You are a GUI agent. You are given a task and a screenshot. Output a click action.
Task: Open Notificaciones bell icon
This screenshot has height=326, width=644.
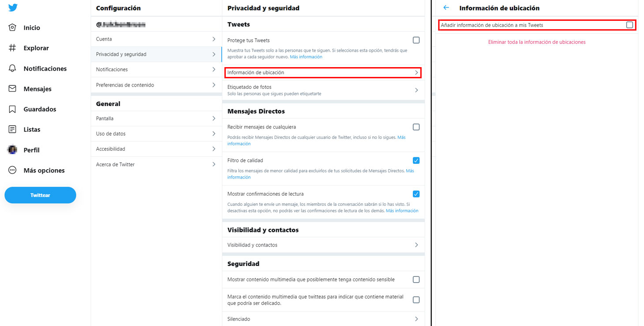pos(12,68)
